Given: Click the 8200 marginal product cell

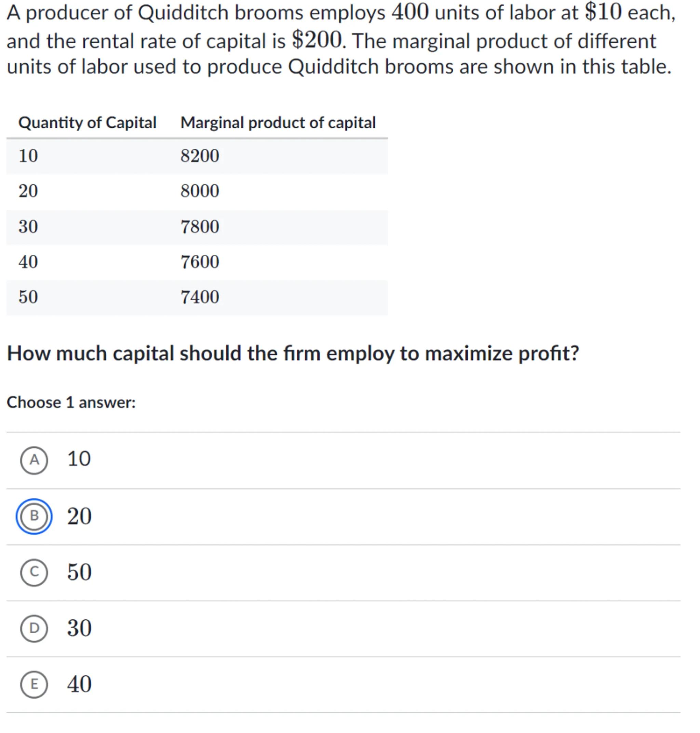Looking at the screenshot, I should point(200,156).
